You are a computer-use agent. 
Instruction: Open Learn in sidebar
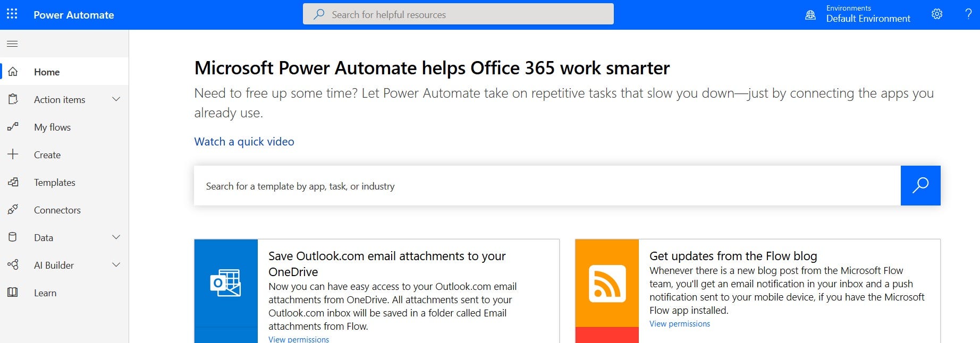coord(64,293)
